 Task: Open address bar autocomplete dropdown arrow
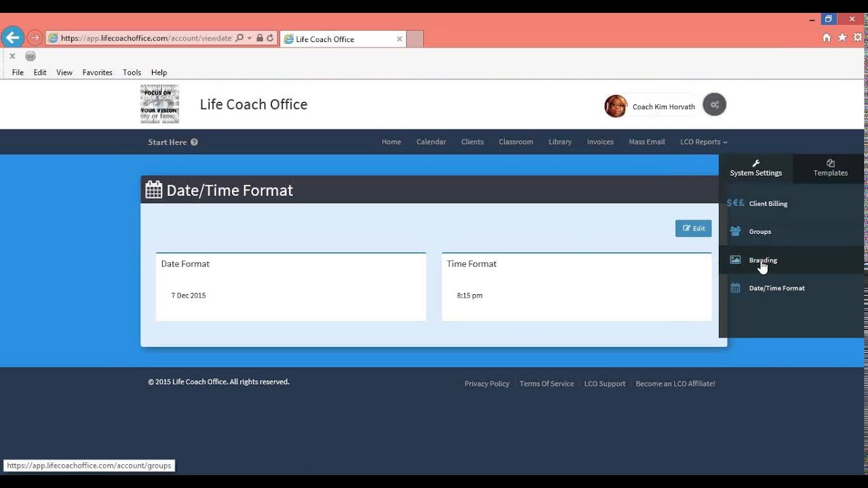[250, 39]
